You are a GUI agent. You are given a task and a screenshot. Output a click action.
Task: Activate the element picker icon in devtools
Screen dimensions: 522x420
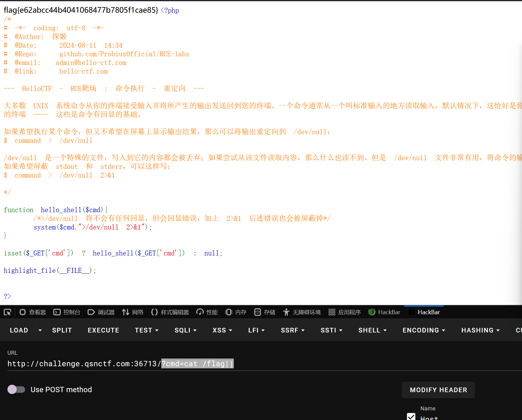pos(7,312)
